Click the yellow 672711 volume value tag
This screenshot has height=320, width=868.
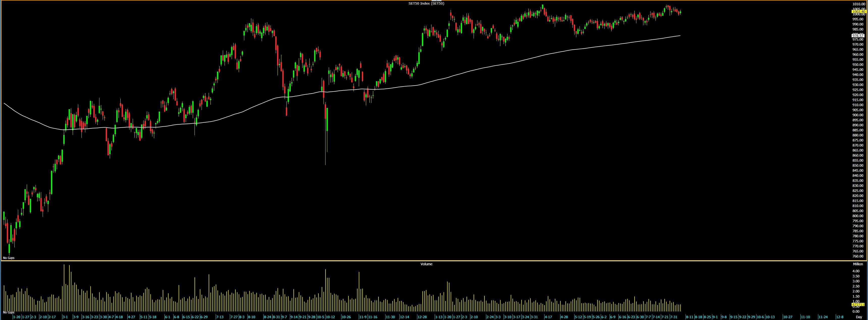pyautogui.click(x=858, y=305)
